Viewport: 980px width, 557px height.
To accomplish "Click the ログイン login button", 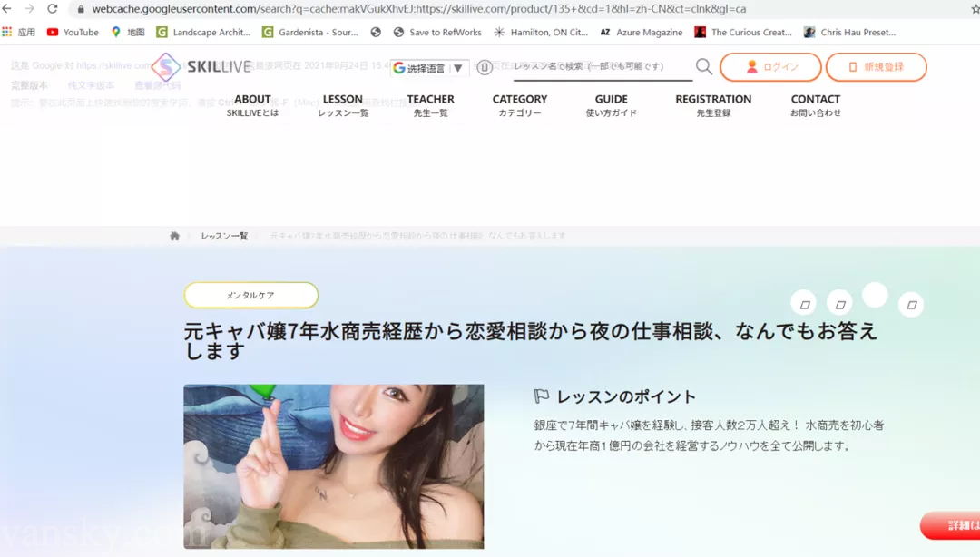I will click(x=770, y=67).
